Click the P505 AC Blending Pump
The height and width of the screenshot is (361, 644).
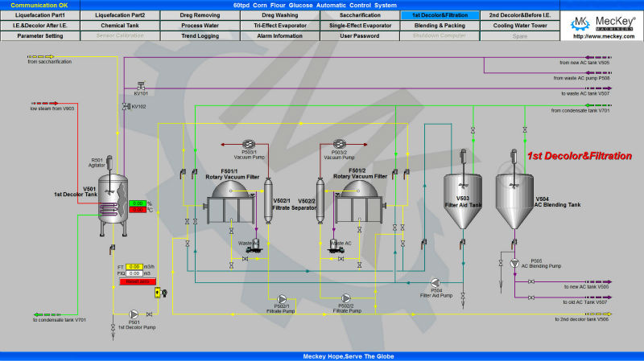514,263
